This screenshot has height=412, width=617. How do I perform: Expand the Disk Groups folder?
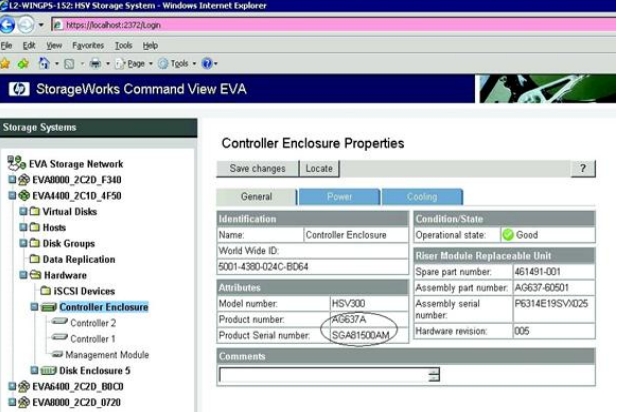click(x=23, y=243)
